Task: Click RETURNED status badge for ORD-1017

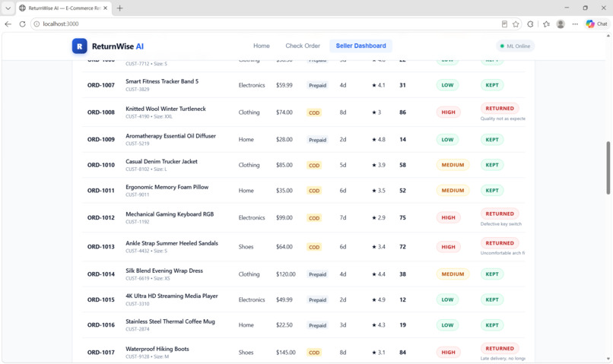Action: pos(500,348)
